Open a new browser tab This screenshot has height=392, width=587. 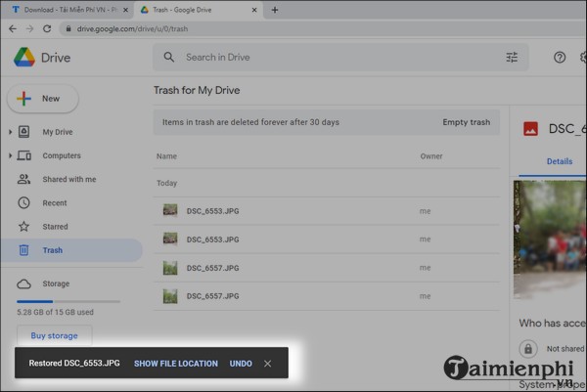(275, 10)
